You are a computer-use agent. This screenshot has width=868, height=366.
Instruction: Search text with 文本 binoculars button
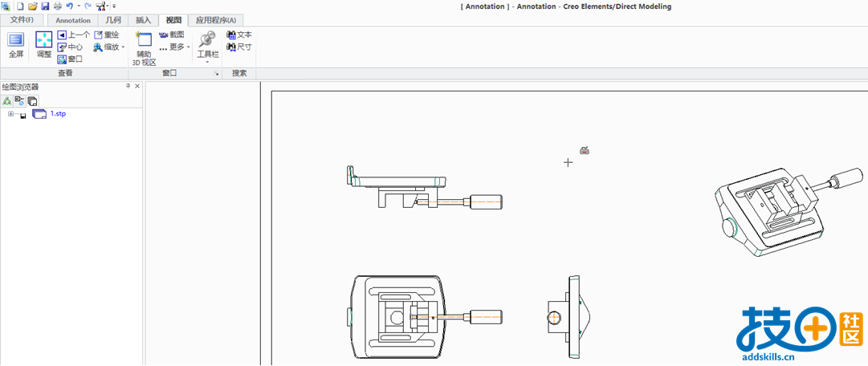(239, 35)
